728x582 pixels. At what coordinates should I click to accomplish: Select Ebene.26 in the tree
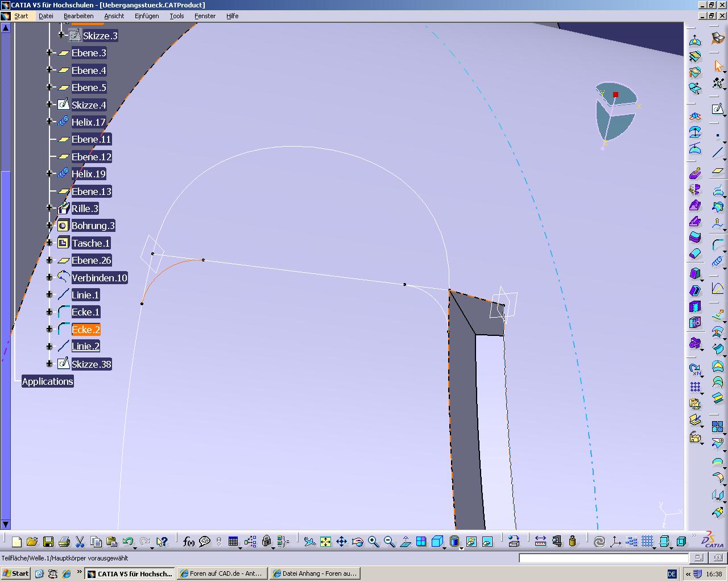tap(92, 260)
